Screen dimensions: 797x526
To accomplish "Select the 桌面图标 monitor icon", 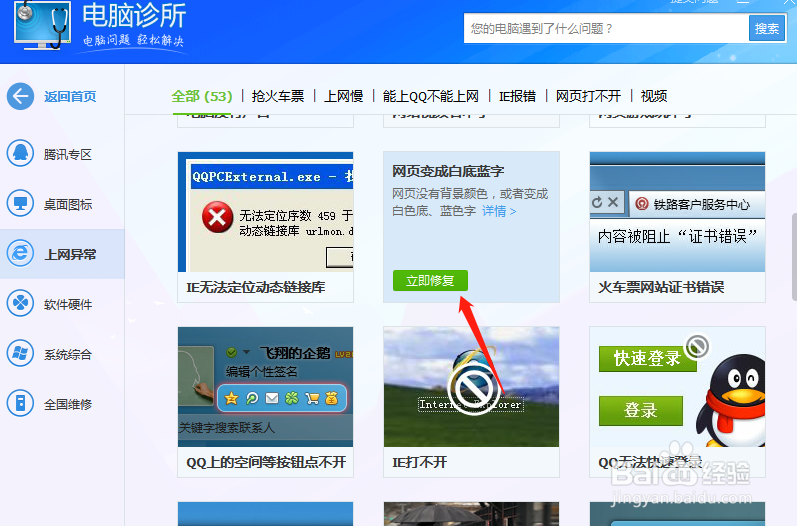I will click(x=20, y=203).
